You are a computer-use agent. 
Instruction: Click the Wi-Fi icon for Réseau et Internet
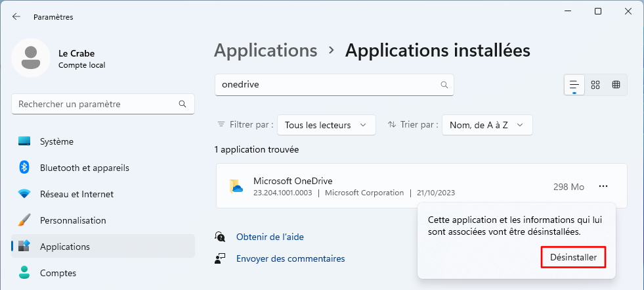[x=24, y=194]
